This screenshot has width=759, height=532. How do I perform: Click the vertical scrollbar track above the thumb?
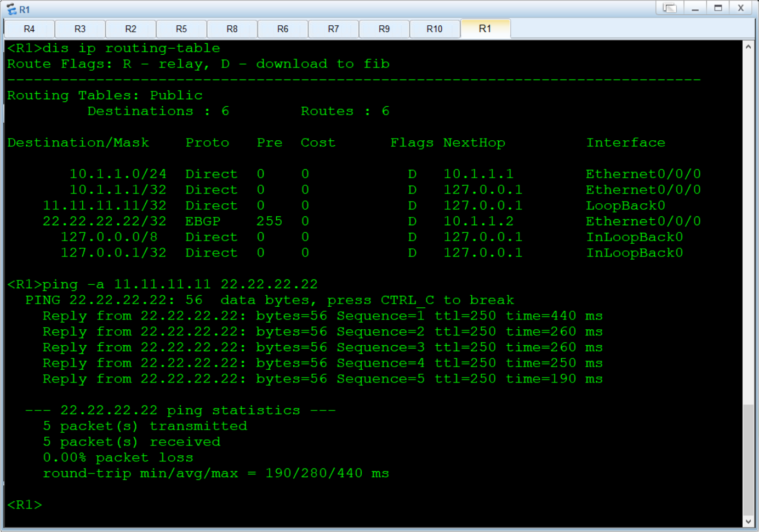(x=749, y=228)
